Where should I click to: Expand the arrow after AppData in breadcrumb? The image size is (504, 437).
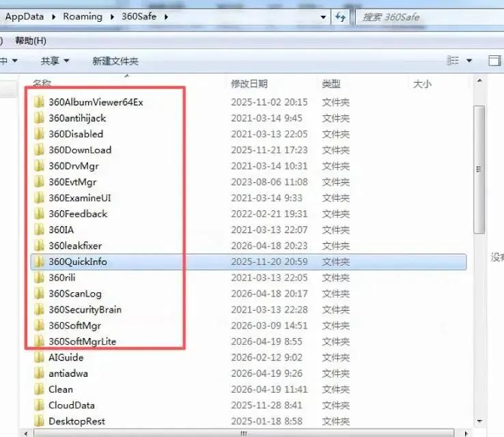pos(54,16)
